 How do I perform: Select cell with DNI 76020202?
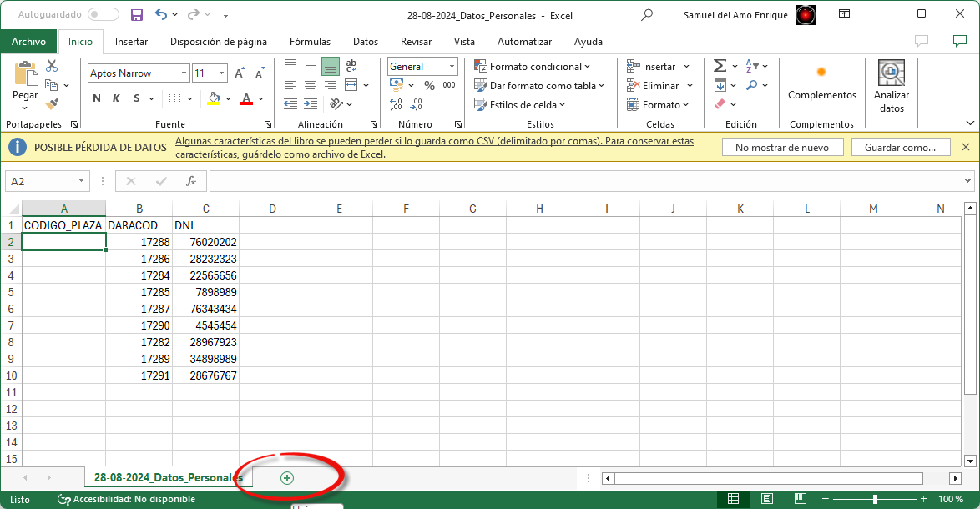click(x=205, y=242)
